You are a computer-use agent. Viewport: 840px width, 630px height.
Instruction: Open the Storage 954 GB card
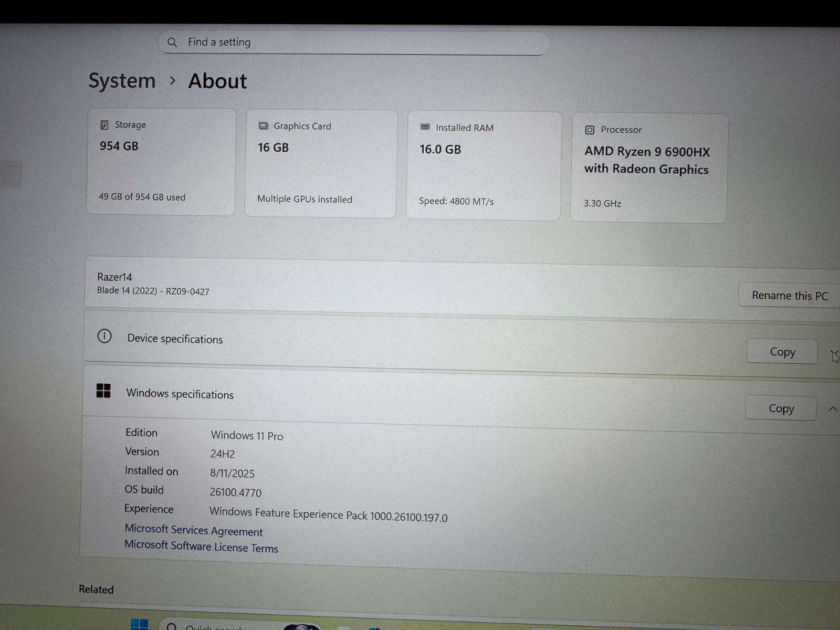click(161, 162)
